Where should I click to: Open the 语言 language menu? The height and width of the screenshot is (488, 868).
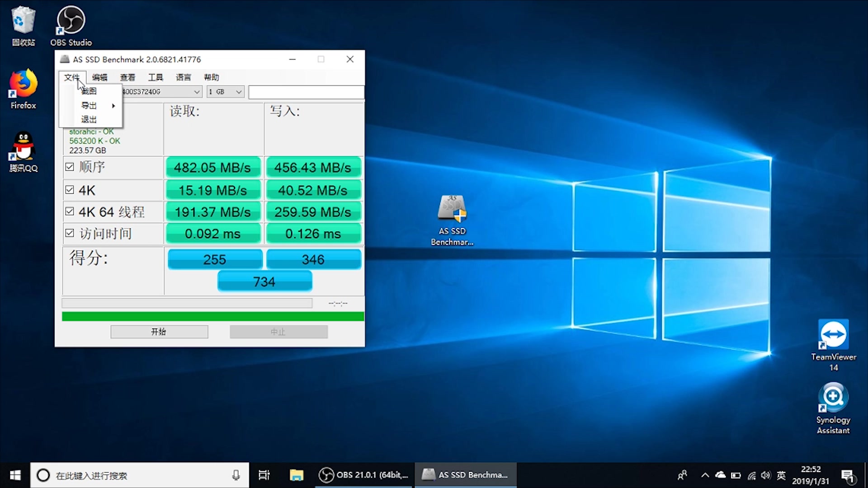[183, 77]
